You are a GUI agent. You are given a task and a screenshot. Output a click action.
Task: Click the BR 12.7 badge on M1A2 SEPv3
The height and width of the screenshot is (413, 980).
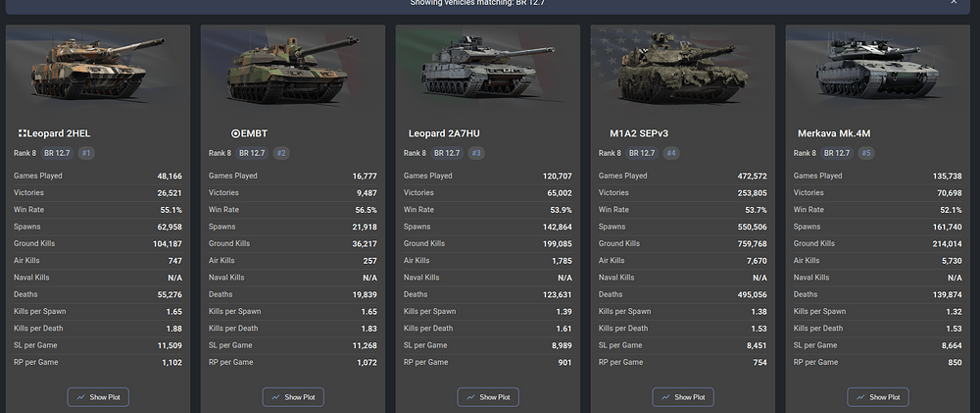click(x=642, y=153)
